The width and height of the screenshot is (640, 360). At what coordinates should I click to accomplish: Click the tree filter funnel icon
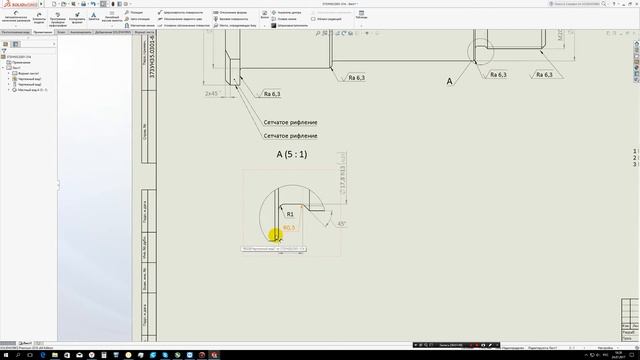(4, 51)
